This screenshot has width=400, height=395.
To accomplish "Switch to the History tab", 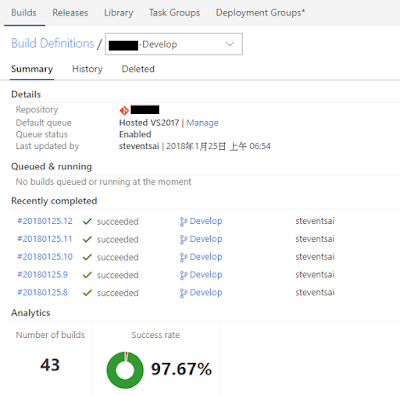I will [x=87, y=69].
